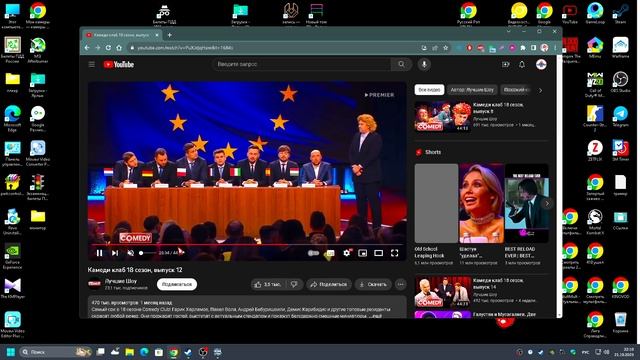Screen dimensions: 640x360
Task: Open suggested video 'Камеди клаб 18 сезон, выпуск 8'
Action: point(481,116)
